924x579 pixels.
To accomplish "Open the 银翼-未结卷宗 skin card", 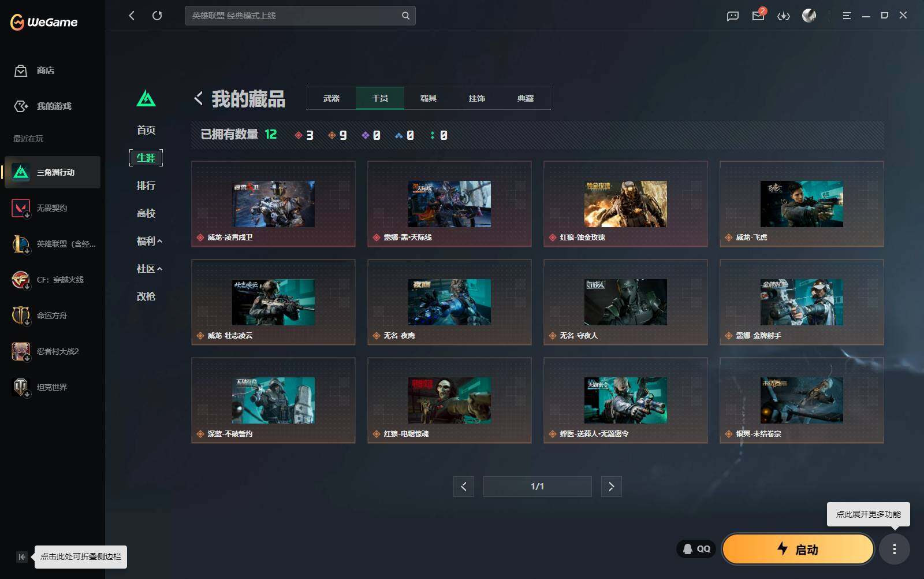I will coord(802,400).
